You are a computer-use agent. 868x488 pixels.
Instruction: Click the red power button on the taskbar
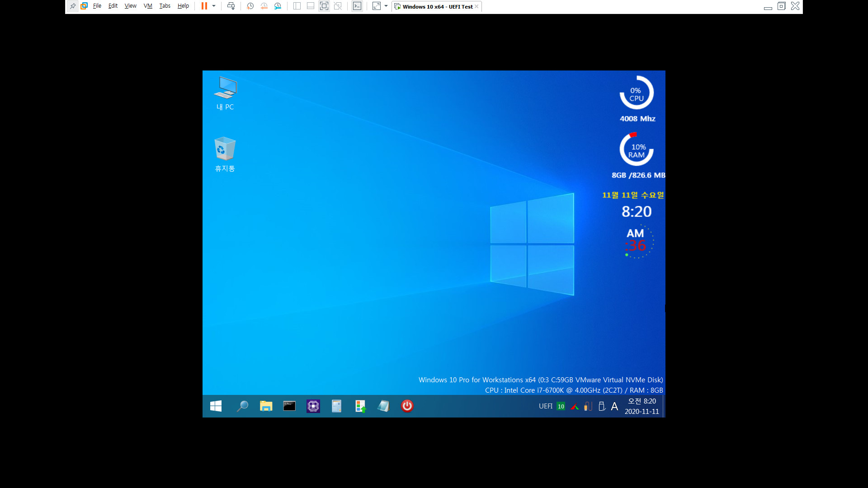click(407, 406)
